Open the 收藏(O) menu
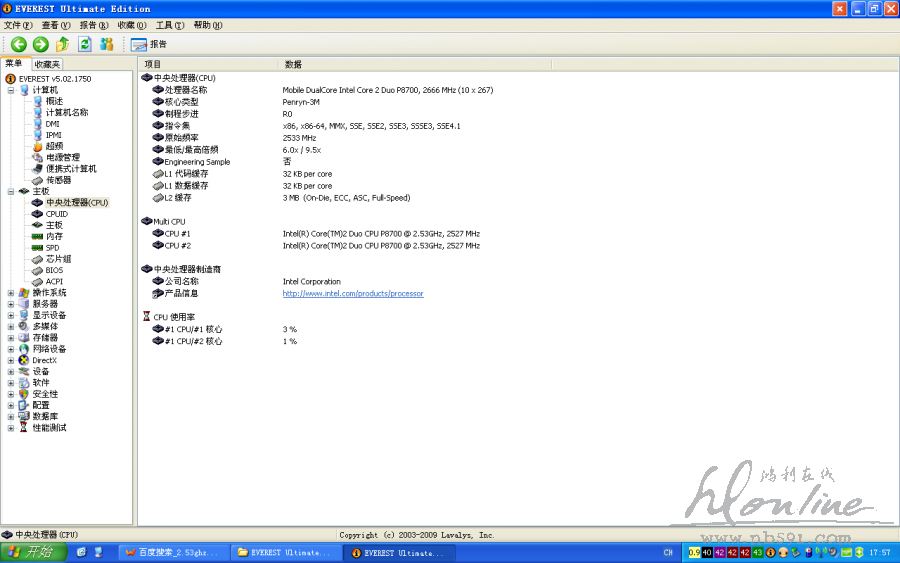 [132, 25]
